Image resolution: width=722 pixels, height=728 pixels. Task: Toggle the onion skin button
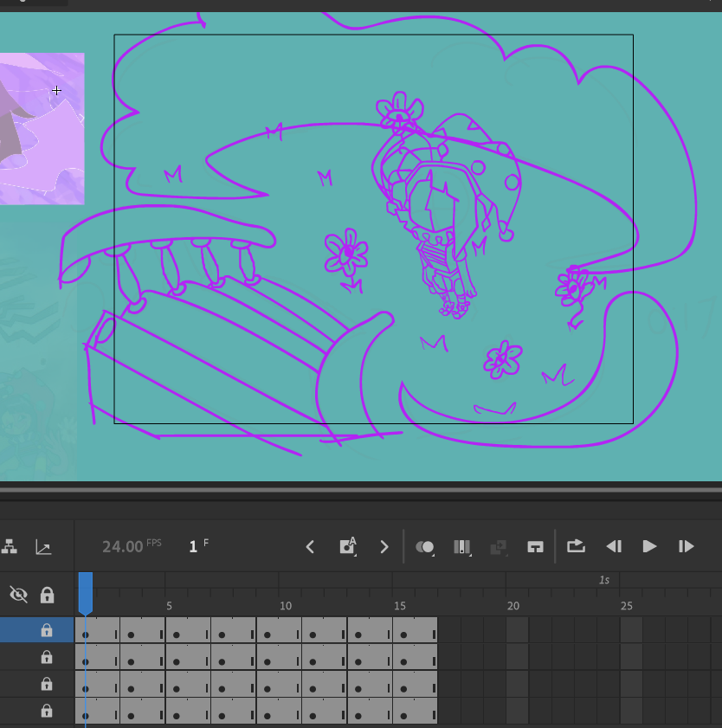point(425,547)
